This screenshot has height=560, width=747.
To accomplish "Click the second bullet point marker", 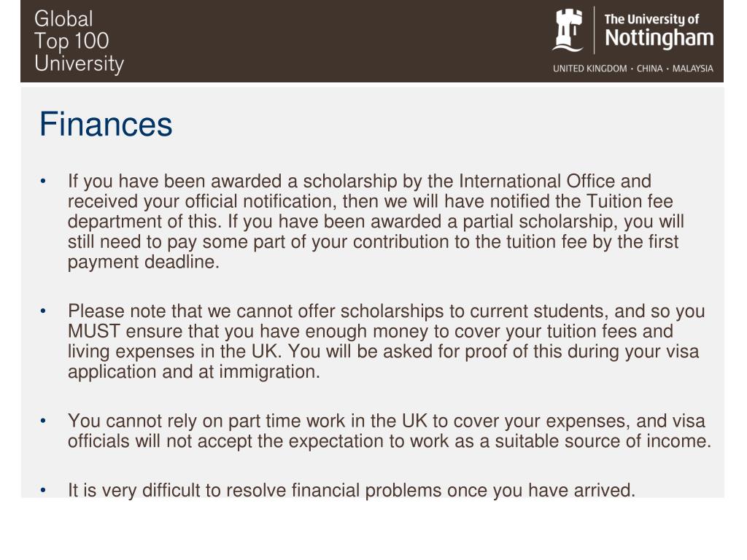I will (x=43, y=311).
